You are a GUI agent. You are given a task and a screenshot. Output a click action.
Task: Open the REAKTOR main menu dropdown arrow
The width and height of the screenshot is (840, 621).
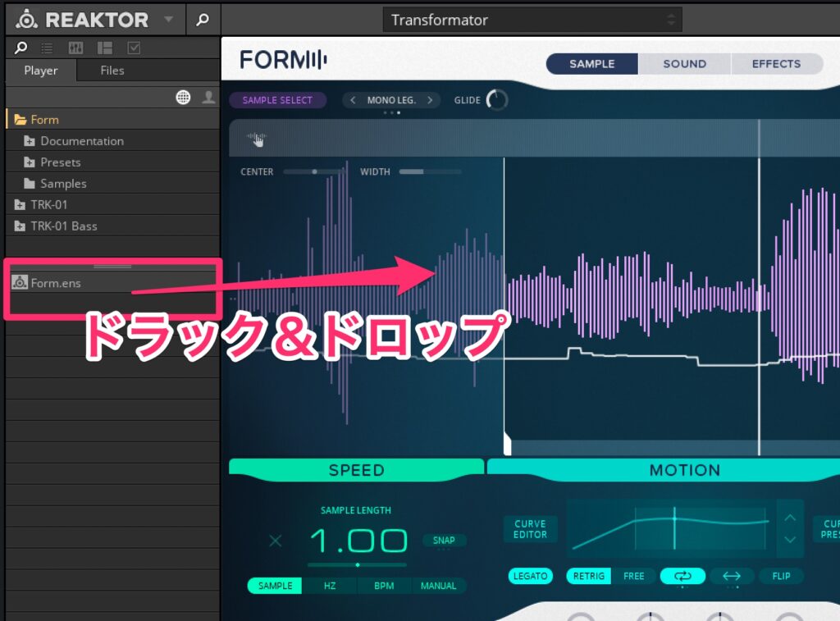tap(168, 20)
